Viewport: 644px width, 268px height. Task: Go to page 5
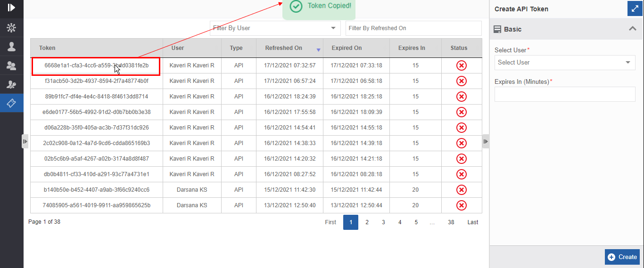tap(416, 222)
